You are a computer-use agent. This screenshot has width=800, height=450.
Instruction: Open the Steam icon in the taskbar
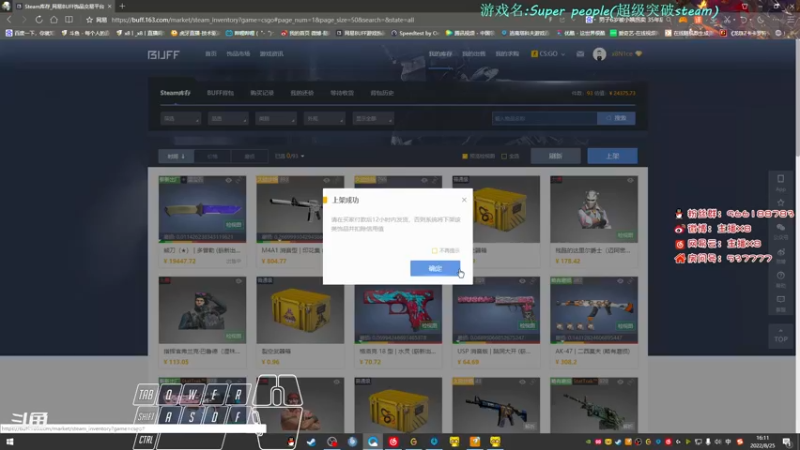point(311,442)
